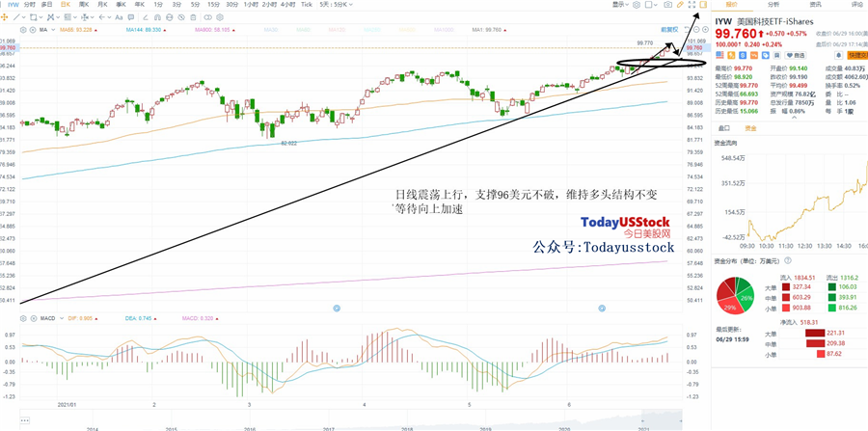Select the line drawing tool

(x=16, y=17)
